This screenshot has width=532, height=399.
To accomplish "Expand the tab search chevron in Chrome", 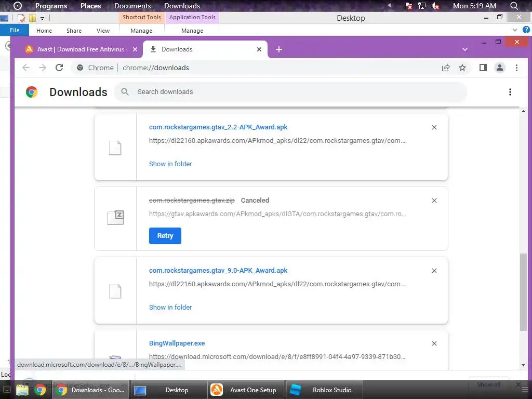I will click(x=465, y=49).
